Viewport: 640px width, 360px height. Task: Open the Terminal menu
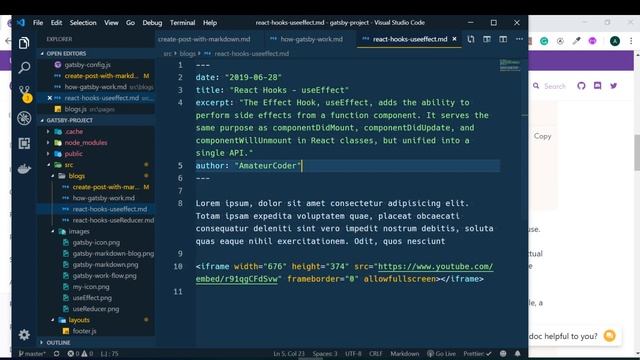[182, 22]
